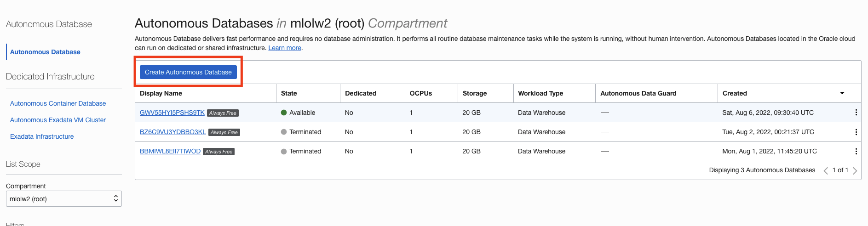Go to previous page of results

pyautogui.click(x=826, y=170)
